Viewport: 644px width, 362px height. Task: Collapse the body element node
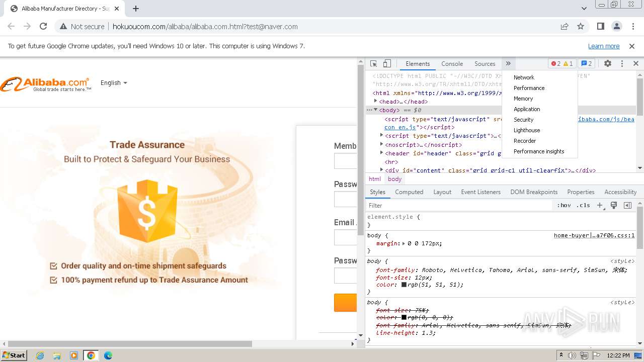click(375, 110)
